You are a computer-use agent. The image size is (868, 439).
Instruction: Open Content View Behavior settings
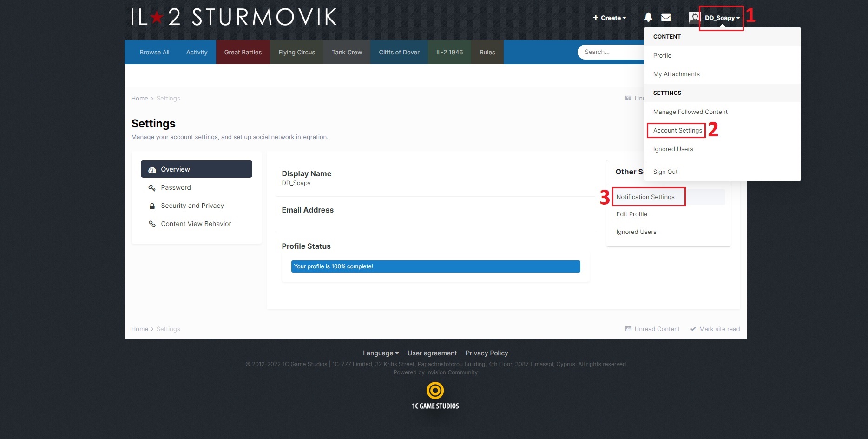click(196, 224)
